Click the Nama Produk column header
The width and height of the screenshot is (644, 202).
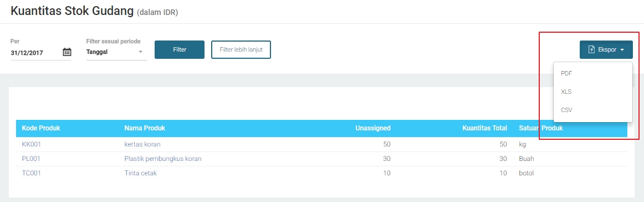coord(145,128)
